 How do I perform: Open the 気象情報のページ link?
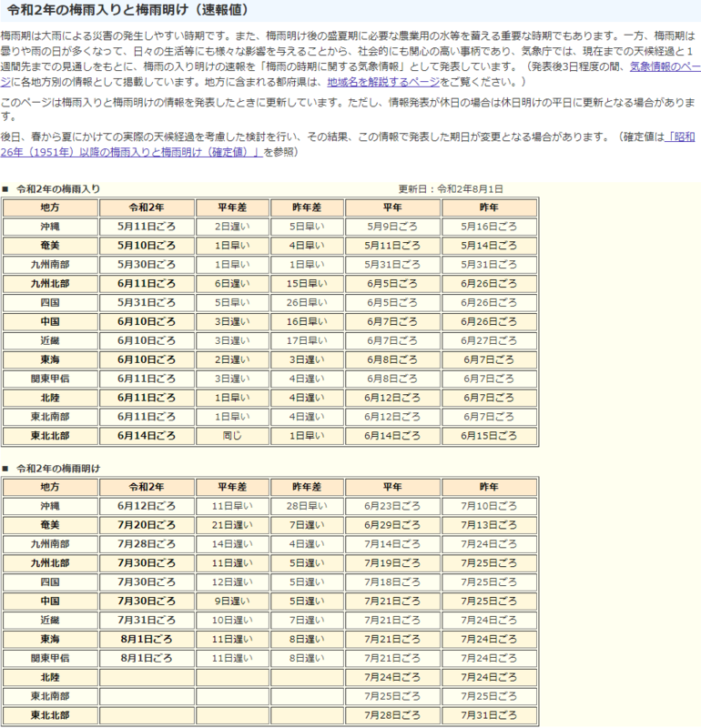(665, 66)
